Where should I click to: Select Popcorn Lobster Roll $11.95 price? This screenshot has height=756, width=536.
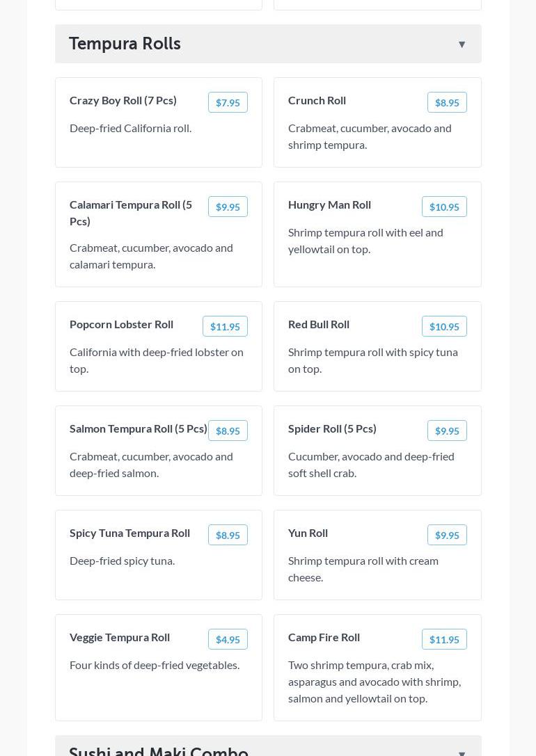225,326
